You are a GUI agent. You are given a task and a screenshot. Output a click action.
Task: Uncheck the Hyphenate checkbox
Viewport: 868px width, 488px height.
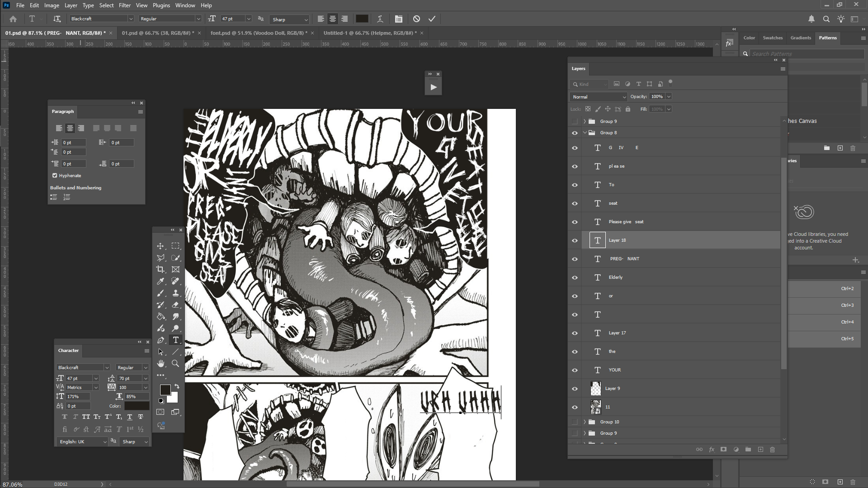pos(55,176)
